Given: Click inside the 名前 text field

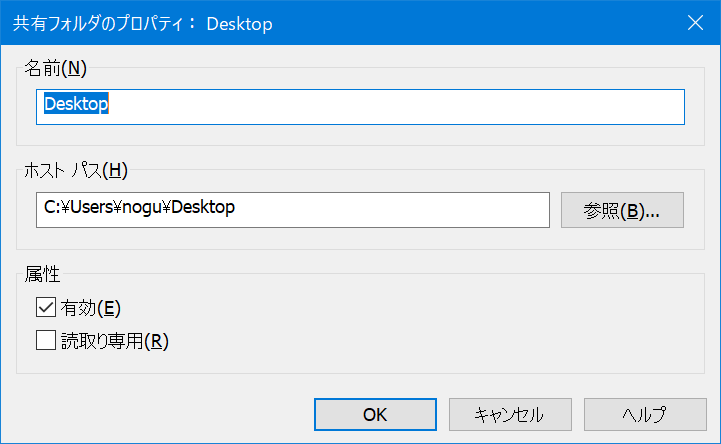Looking at the screenshot, I should [360, 107].
